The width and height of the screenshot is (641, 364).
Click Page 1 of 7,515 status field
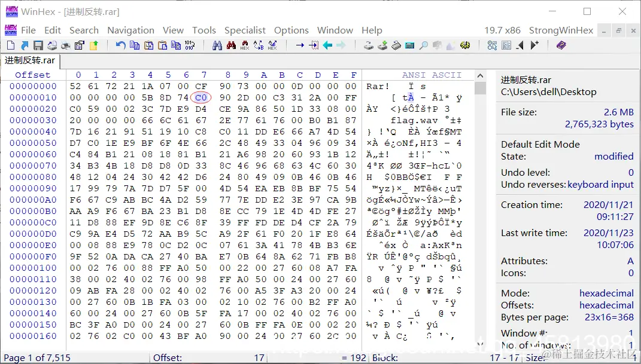(x=37, y=358)
